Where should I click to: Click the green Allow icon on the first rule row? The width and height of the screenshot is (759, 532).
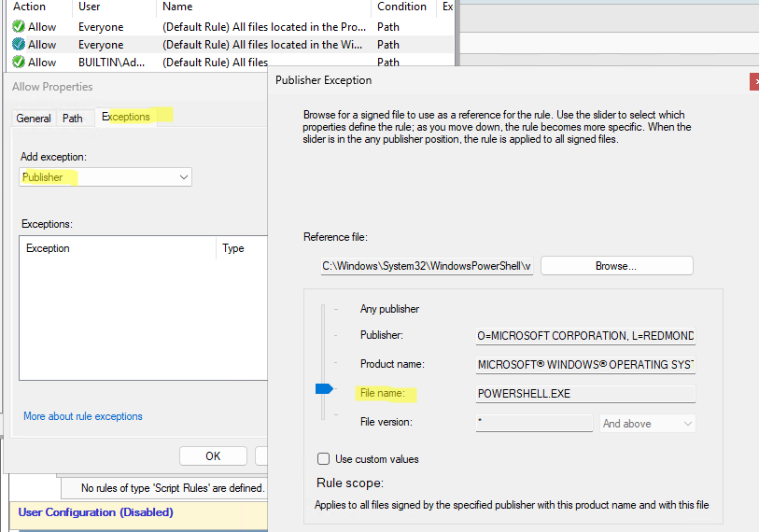[x=19, y=27]
